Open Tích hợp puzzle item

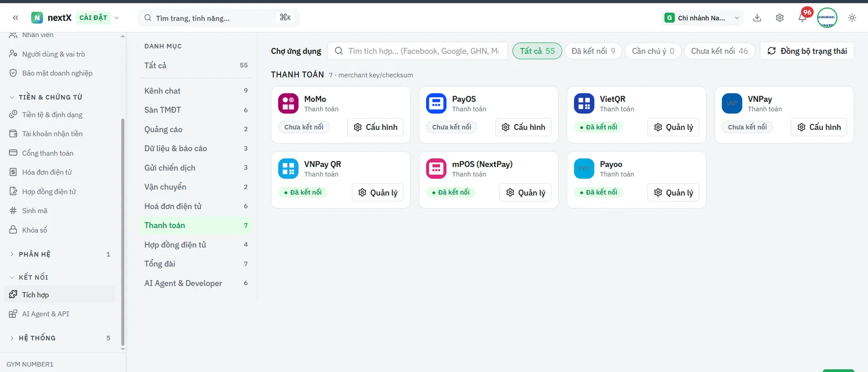point(60,294)
